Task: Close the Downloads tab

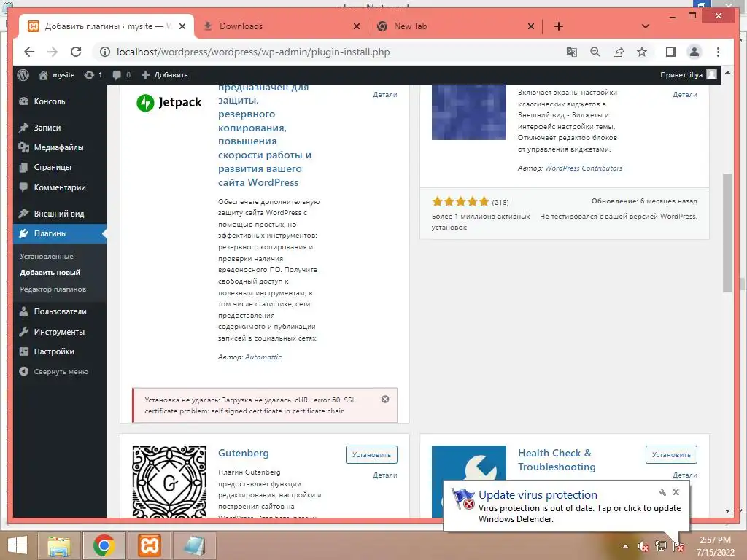Action: [x=356, y=26]
